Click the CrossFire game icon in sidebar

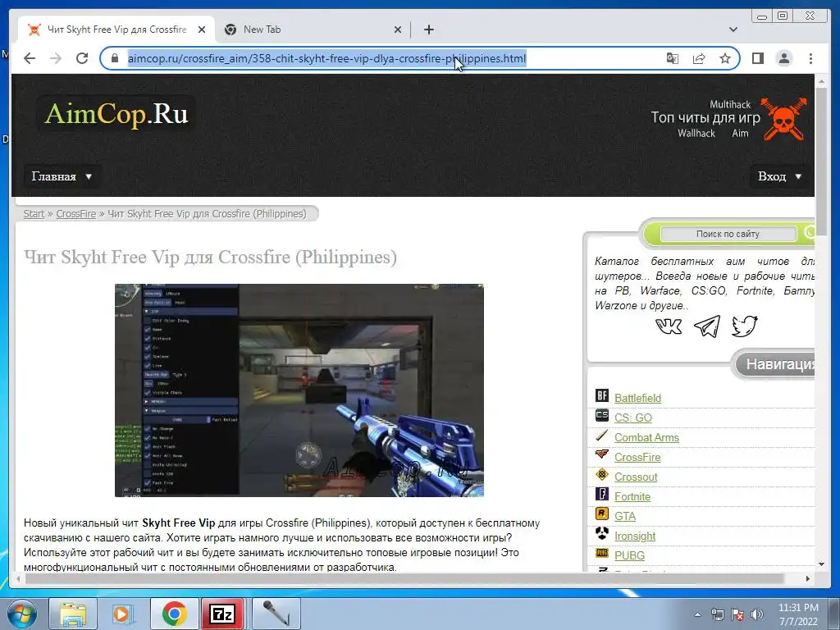pyautogui.click(x=602, y=454)
